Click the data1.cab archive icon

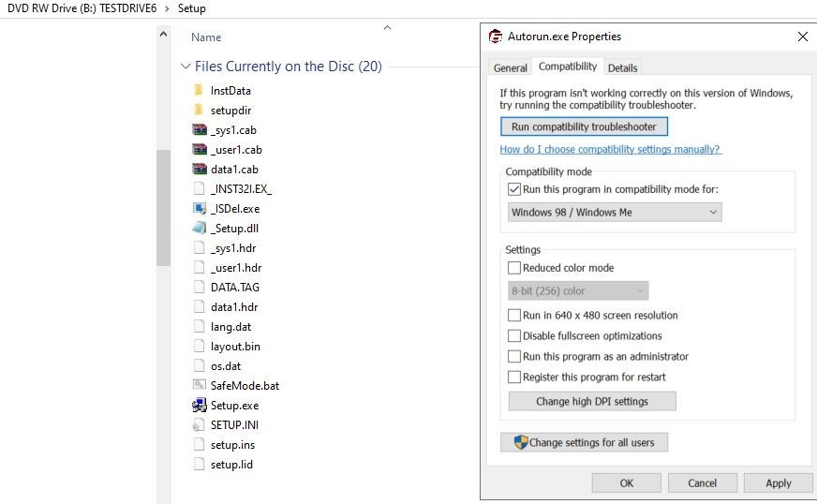[199, 170]
